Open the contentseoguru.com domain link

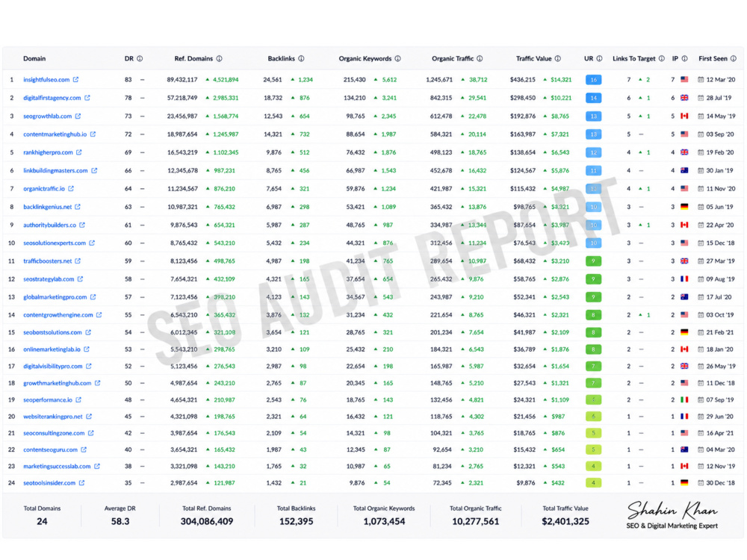coord(51,449)
